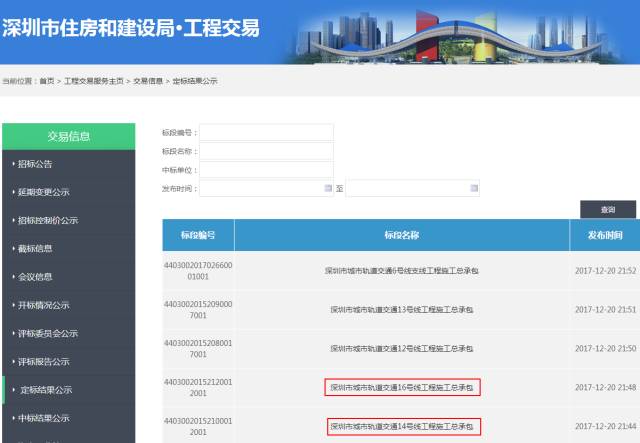This screenshot has width=640, height=443.
Task: Click publish time 2017-12-20 21:48
Action: click(605, 387)
